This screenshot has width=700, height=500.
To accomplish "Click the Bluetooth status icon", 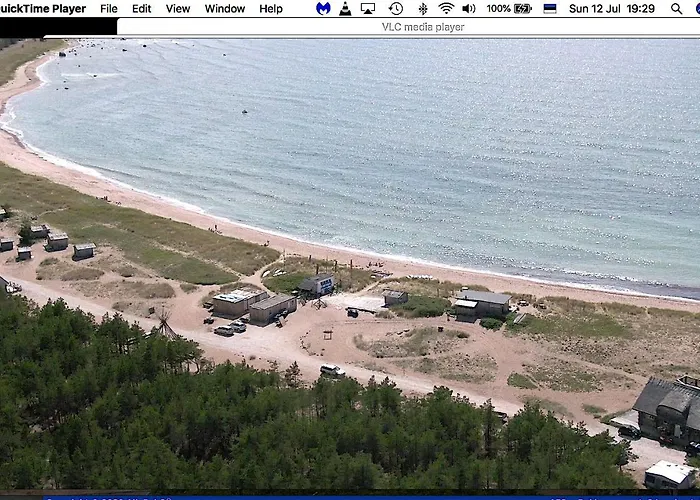I will point(422,9).
